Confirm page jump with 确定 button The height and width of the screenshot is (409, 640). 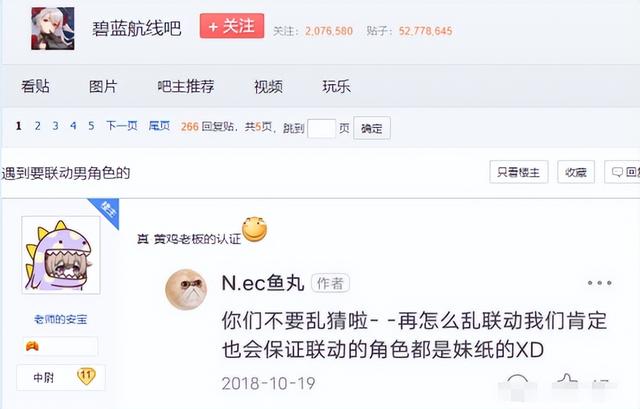coord(372,128)
